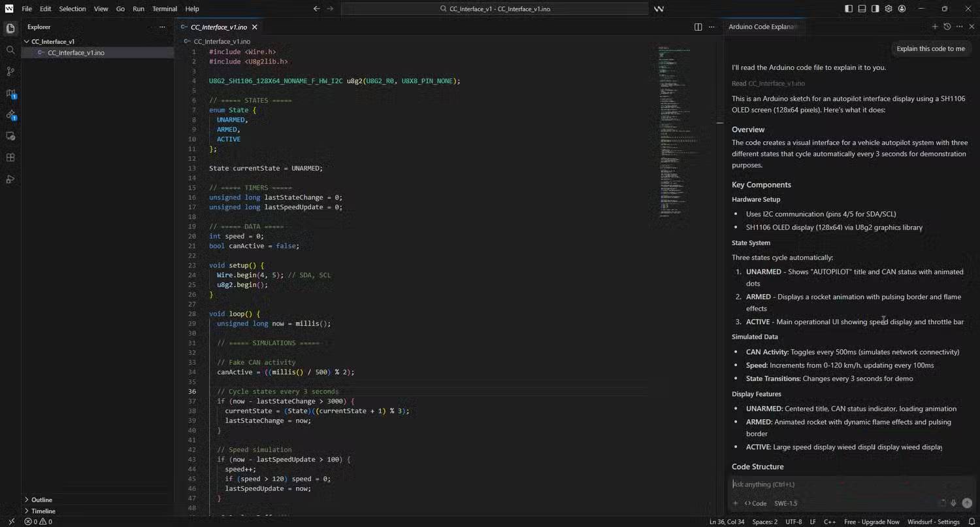The image size is (980, 527).
Task: Open errors and warnings in status bar
Action: (38, 522)
